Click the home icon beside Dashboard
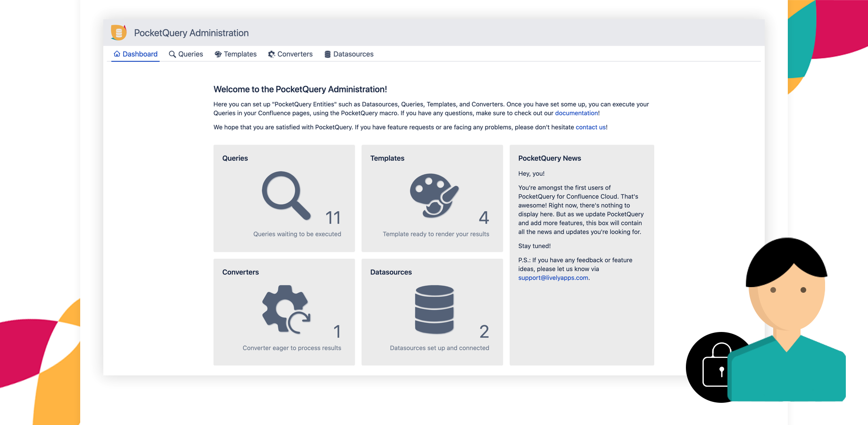The height and width of the screenshot is (425, 868). pos(117,54)
